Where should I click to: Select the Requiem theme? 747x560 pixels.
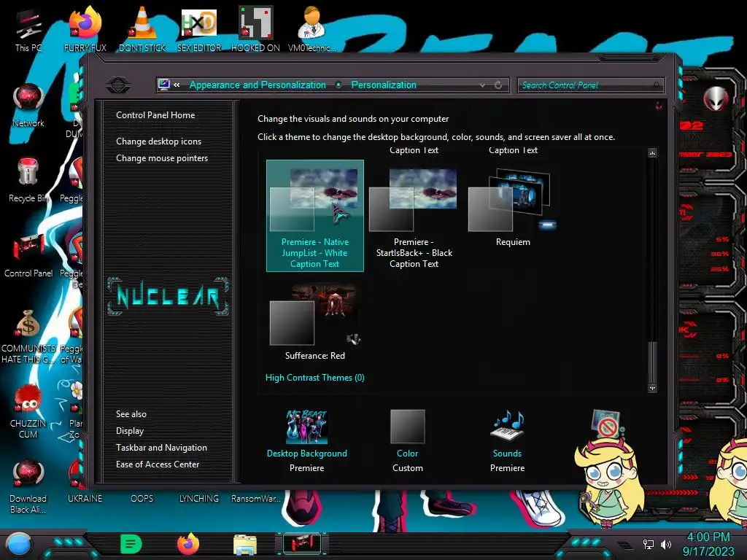(513, 207)
